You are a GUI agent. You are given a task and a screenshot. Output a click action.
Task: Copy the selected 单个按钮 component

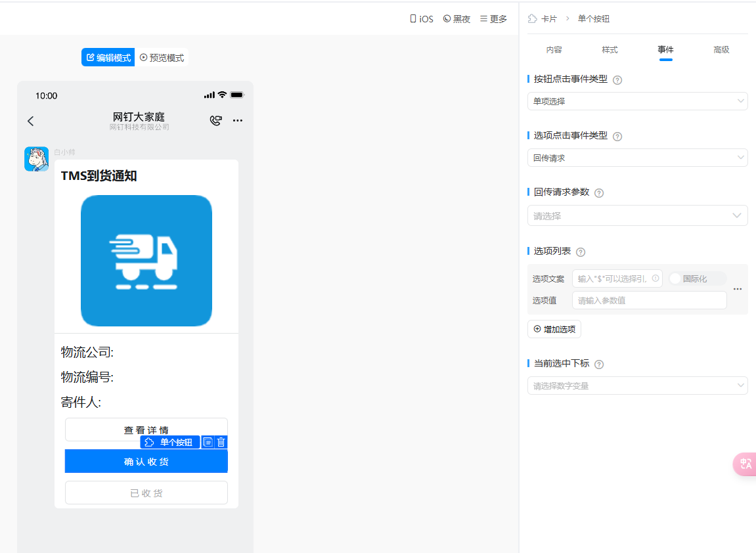208,442
